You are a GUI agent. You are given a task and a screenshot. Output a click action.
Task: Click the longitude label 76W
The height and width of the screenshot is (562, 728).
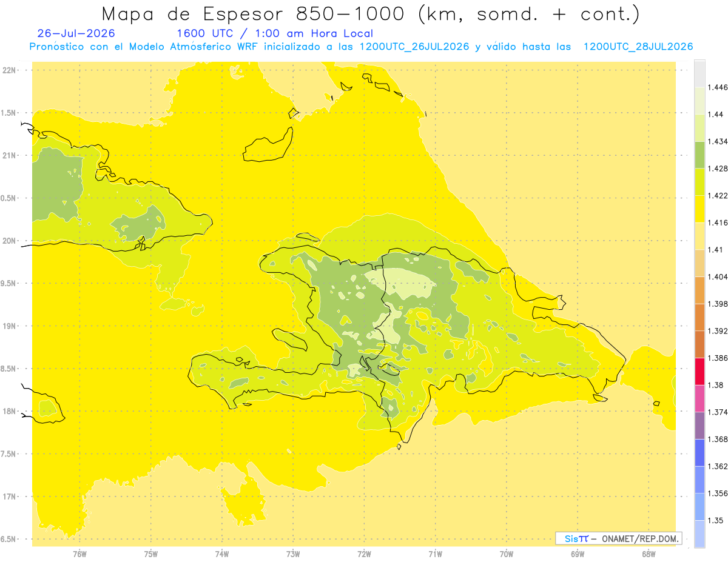tap(79, 554)
